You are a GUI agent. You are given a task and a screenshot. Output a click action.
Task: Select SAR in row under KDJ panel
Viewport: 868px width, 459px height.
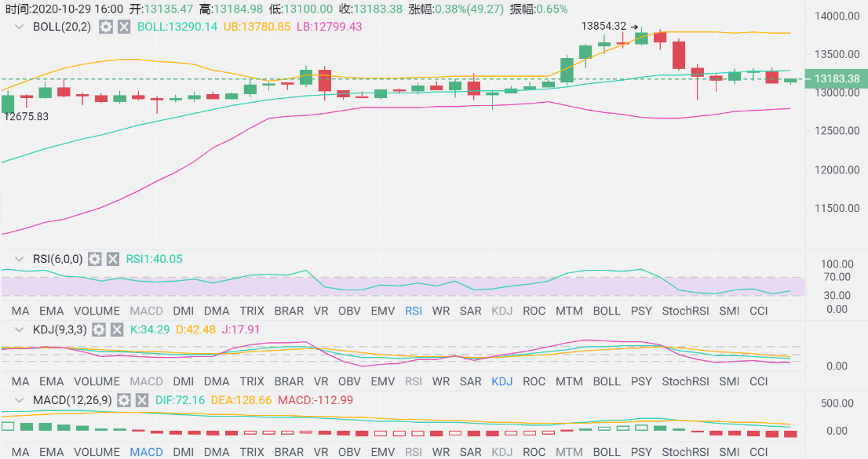[471, 381]
